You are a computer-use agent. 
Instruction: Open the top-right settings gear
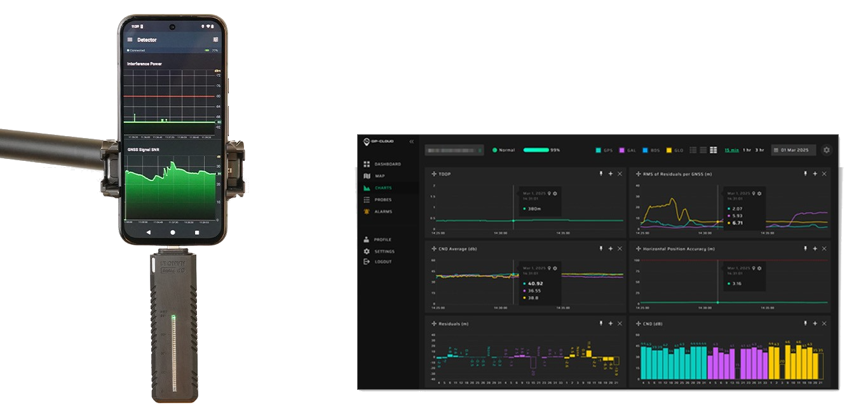click(x=826, y=150)
